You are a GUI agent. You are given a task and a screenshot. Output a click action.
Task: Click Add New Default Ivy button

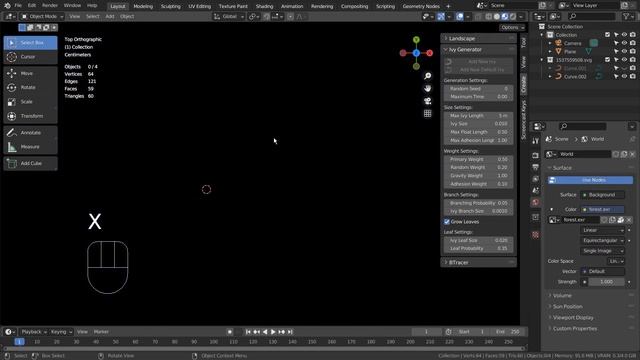[x=478, y=70]
